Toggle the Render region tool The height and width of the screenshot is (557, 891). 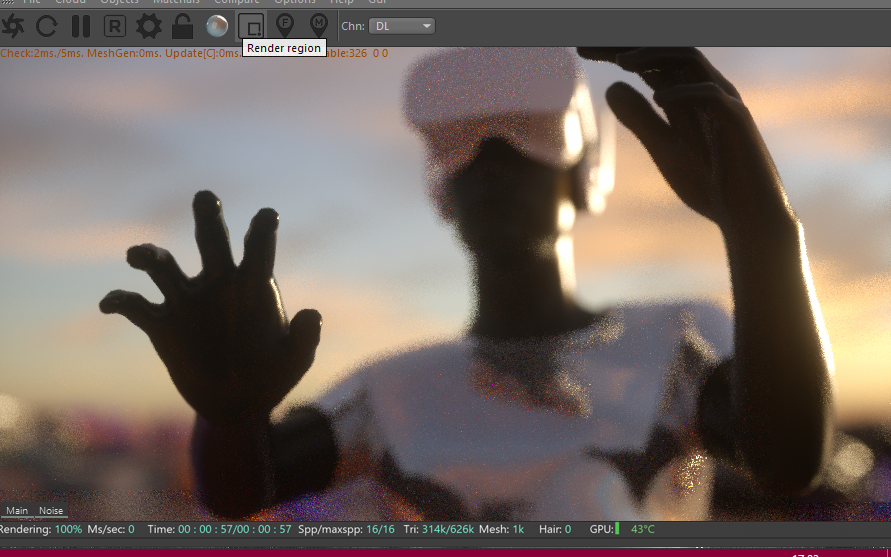click(x=251, y=26)
